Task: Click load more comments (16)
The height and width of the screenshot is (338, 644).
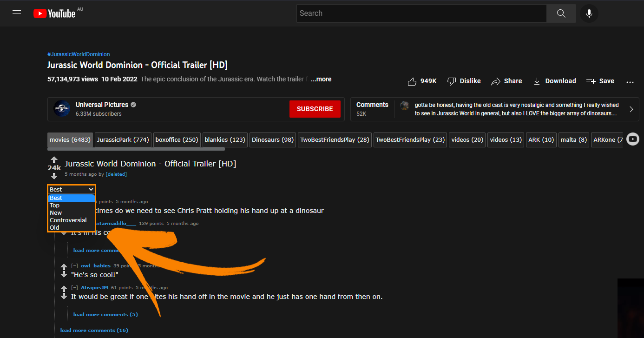Action: point(94,331)
